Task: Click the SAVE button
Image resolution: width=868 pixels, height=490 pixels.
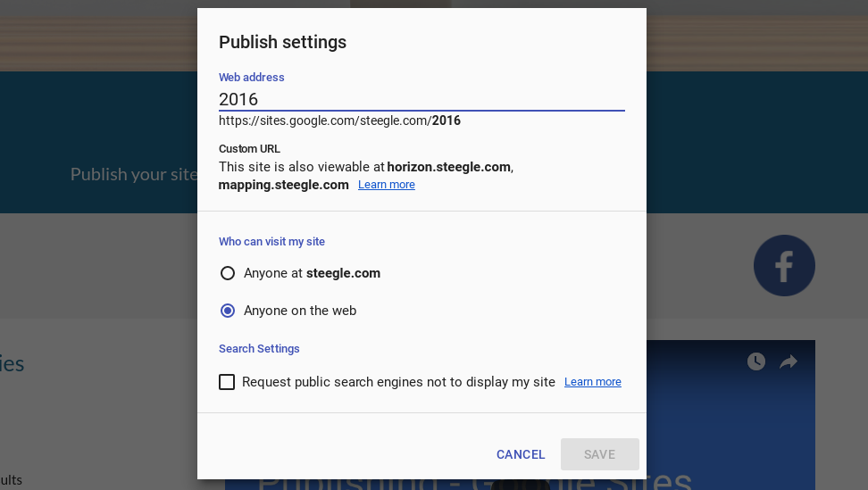Action: pyautogui.click(x=599, y=454)
